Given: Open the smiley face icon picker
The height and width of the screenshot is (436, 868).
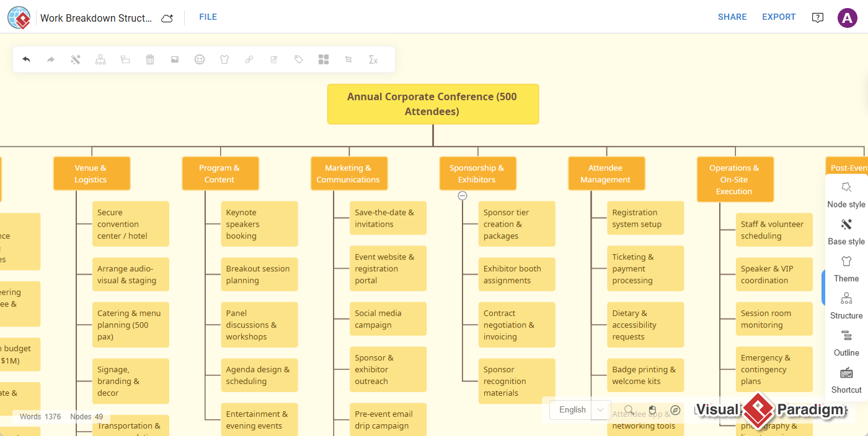Looking at the screenshot, I should click(200, 59).
